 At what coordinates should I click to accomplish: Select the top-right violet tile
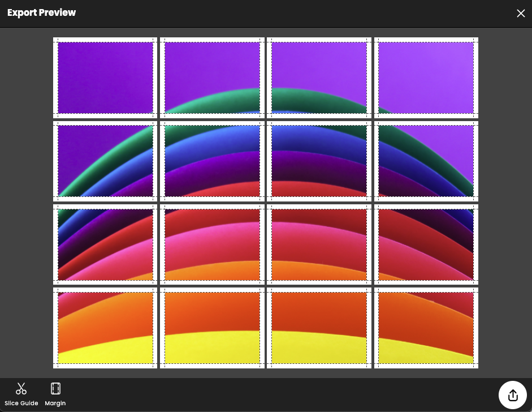click(426, 78)
